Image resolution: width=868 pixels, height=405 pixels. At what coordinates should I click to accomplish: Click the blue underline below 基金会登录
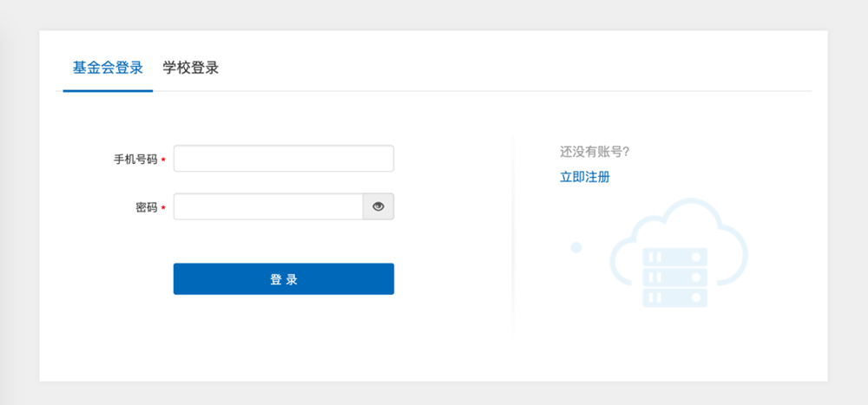pos(108,90)
